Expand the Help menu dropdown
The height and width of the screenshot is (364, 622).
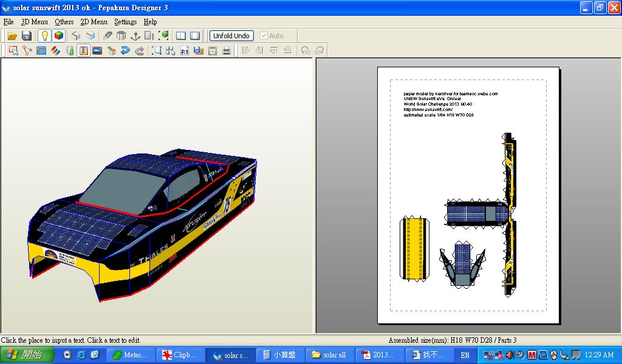click(150, 22)
